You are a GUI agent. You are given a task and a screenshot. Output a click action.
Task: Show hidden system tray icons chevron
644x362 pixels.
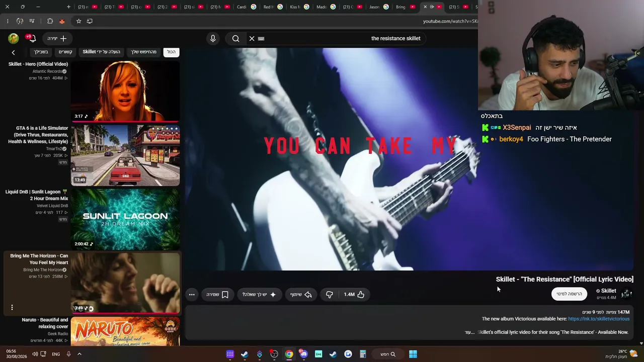tap(79, 354)
